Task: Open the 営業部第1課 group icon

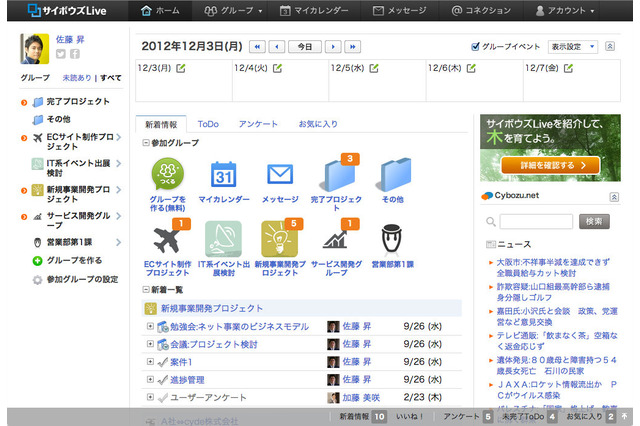Action: [392, 239]
